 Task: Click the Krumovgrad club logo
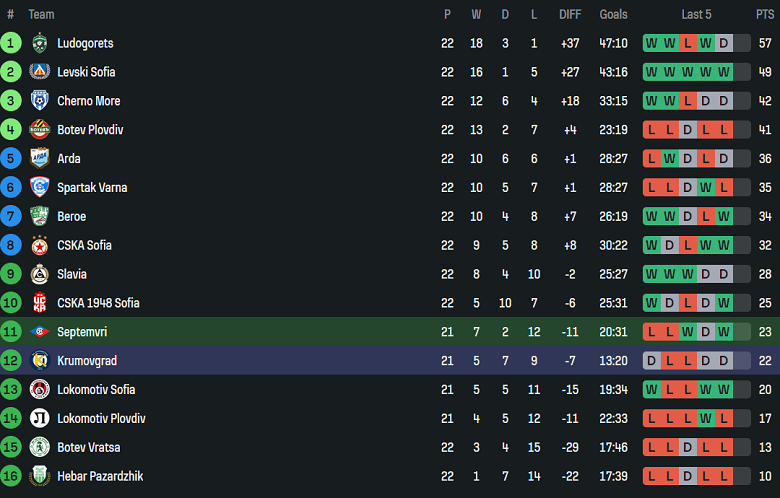pyautogui.click(x=39, y=361)
